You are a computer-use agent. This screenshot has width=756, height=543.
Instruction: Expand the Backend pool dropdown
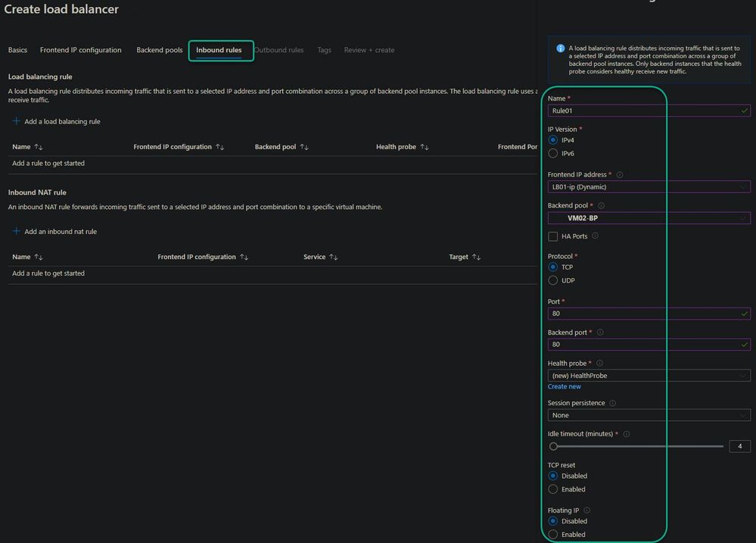point(649,218)
